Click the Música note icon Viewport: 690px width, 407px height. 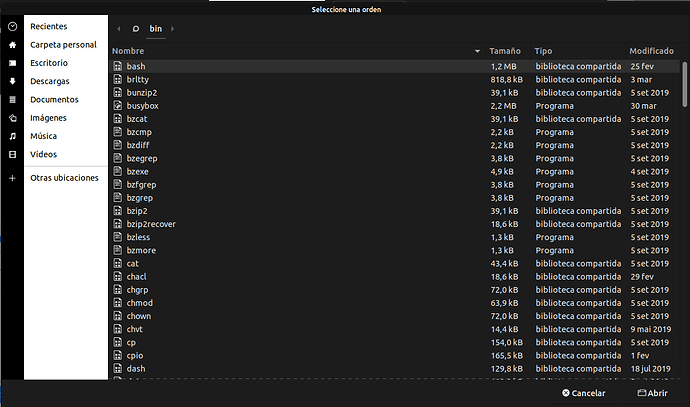(12, 136)
